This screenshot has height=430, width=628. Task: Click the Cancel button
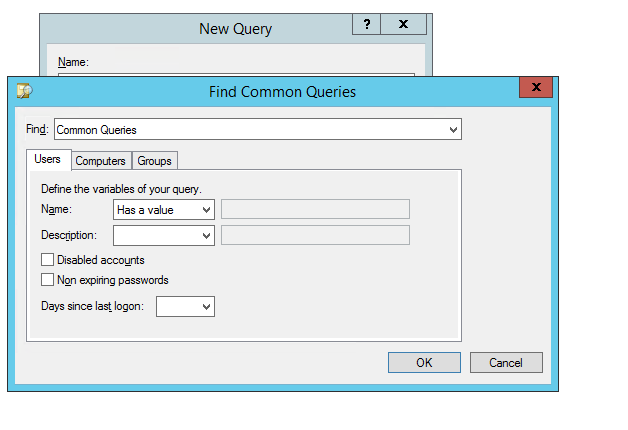point(506,362)
